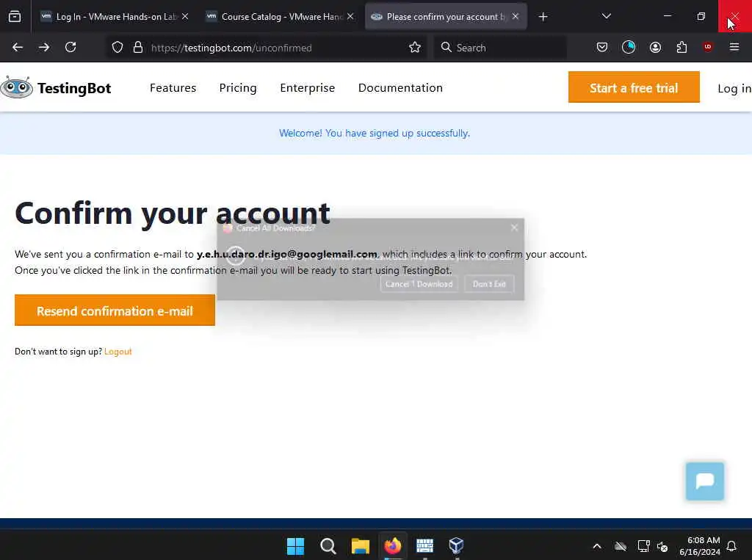Bookmark this page with star icon
752x560 pixels.
coord(415,47)
